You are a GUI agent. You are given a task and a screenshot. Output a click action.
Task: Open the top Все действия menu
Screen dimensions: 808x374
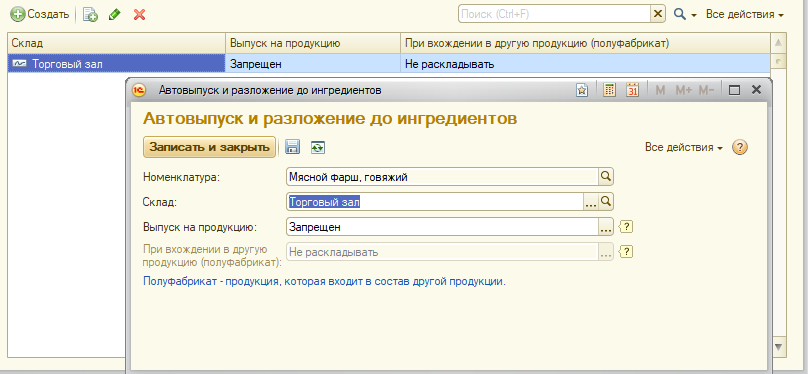point(745,14)
